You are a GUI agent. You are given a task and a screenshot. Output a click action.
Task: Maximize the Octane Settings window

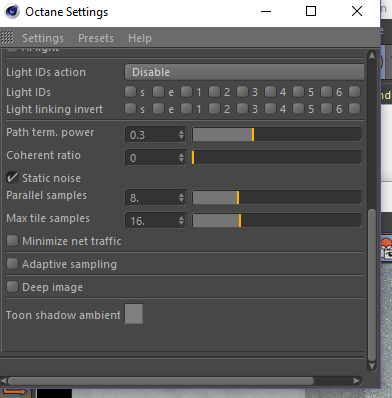pyautogui.click(x=311, y=12)
